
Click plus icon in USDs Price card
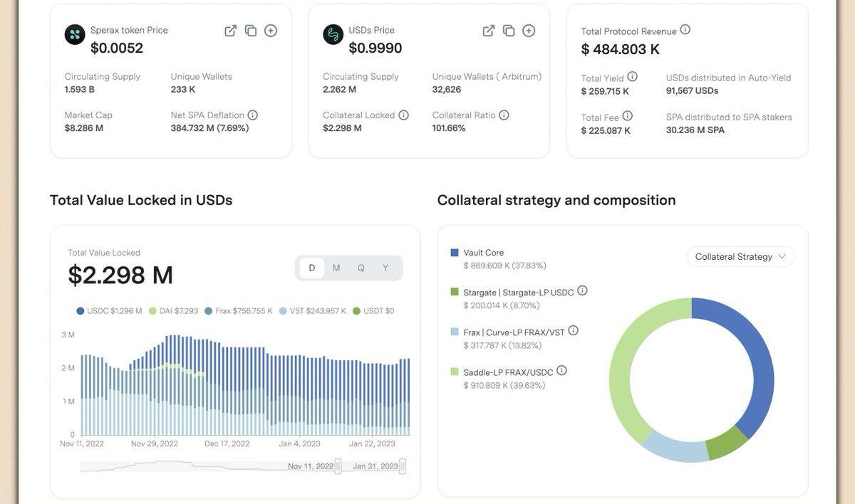click(x=529, y=31)
